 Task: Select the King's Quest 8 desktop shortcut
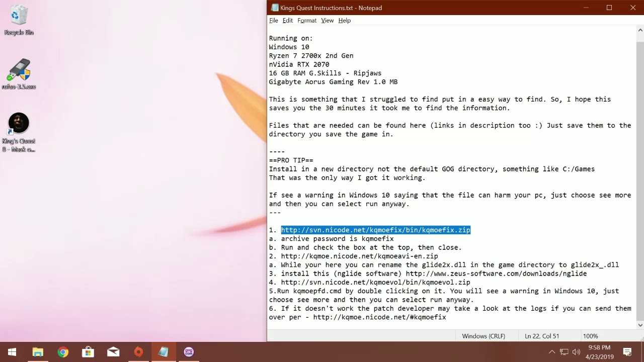[19, 132]
